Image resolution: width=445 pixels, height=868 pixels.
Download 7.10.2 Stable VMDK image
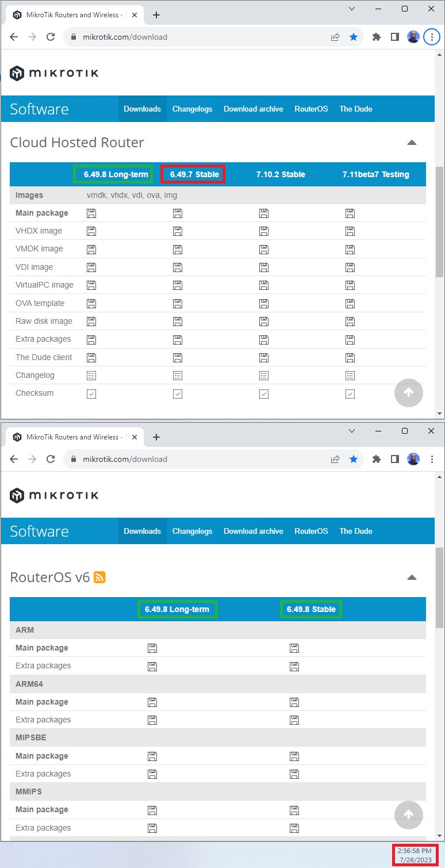click(x=264, y=249)
